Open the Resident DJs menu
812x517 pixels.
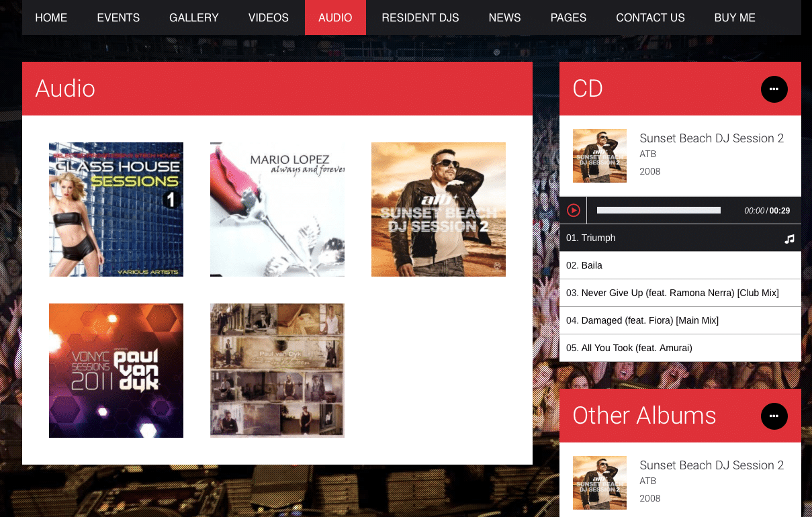420,17
